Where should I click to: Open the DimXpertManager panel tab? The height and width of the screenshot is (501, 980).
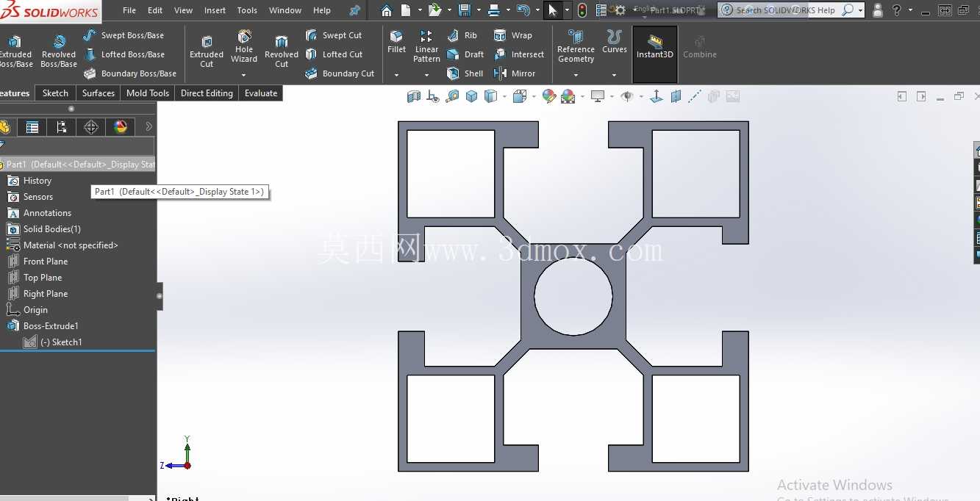(x=90, y=127)
